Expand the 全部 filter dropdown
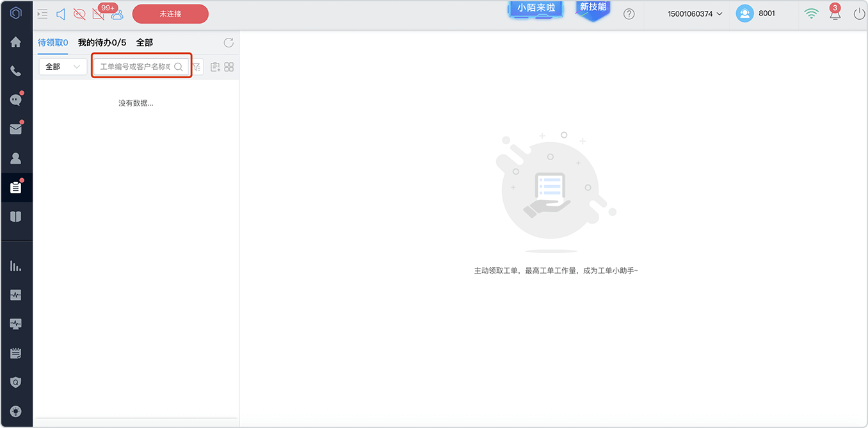 coord(63,67)
